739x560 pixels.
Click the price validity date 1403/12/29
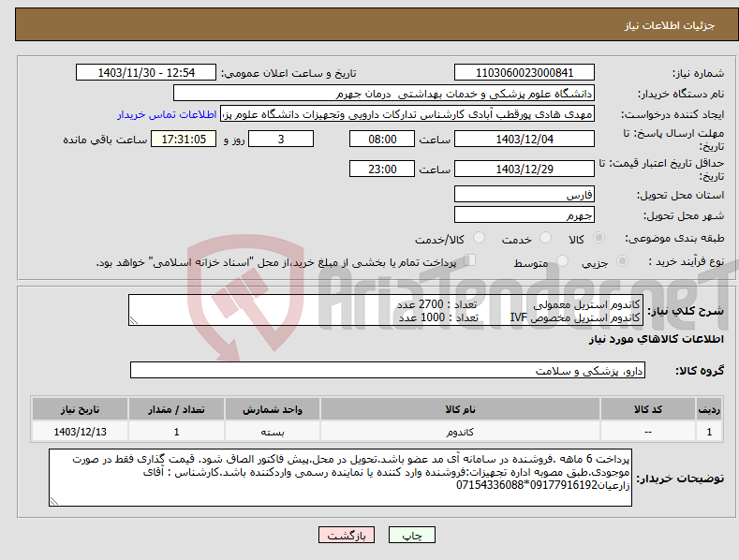(x=525, y=169)
